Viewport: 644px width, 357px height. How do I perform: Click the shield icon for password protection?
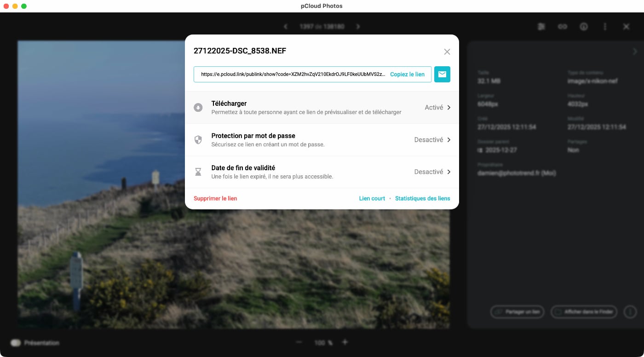[198, 140]
